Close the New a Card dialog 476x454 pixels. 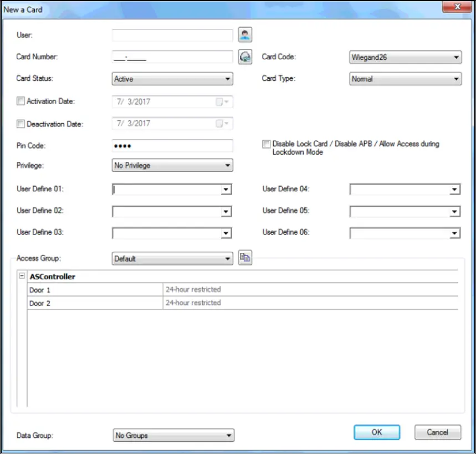click(457, 7)
